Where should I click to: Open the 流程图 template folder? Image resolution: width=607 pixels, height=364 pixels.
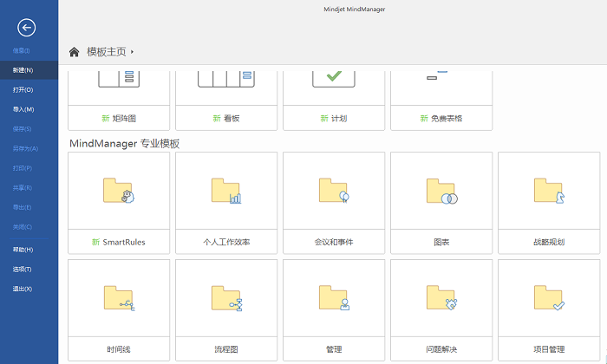click(226, 310)
